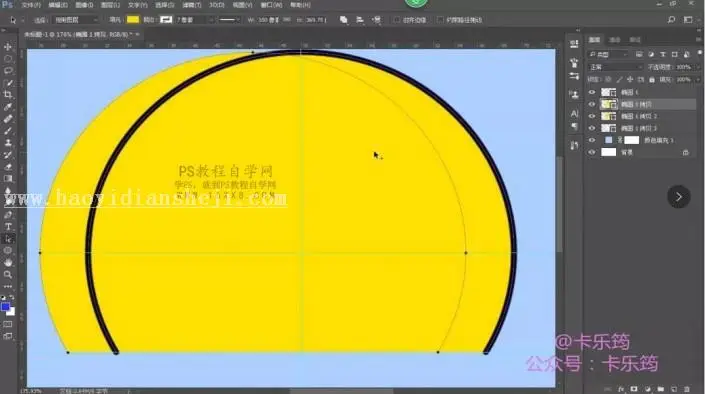Select the Eyedropper tool
The width and height of the screenshot is (705, 394).
point(8,107)
